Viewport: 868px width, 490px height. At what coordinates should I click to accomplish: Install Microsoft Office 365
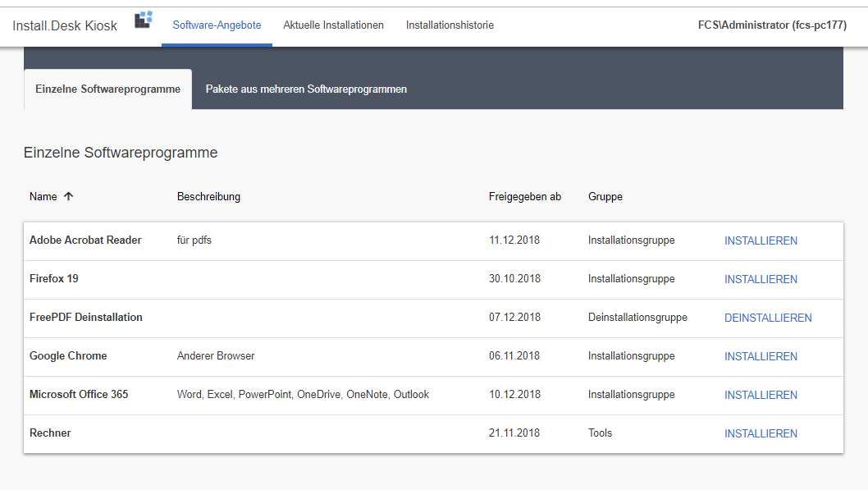tap(761, 396)
